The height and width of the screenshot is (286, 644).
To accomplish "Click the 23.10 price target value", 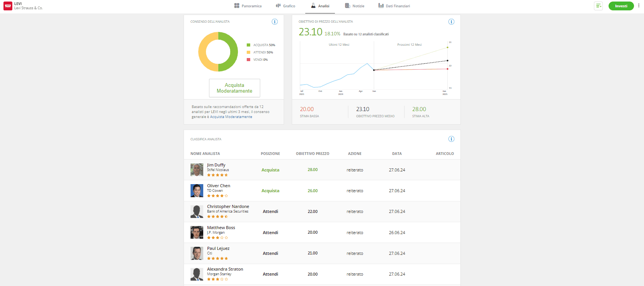I will [311, 32].
